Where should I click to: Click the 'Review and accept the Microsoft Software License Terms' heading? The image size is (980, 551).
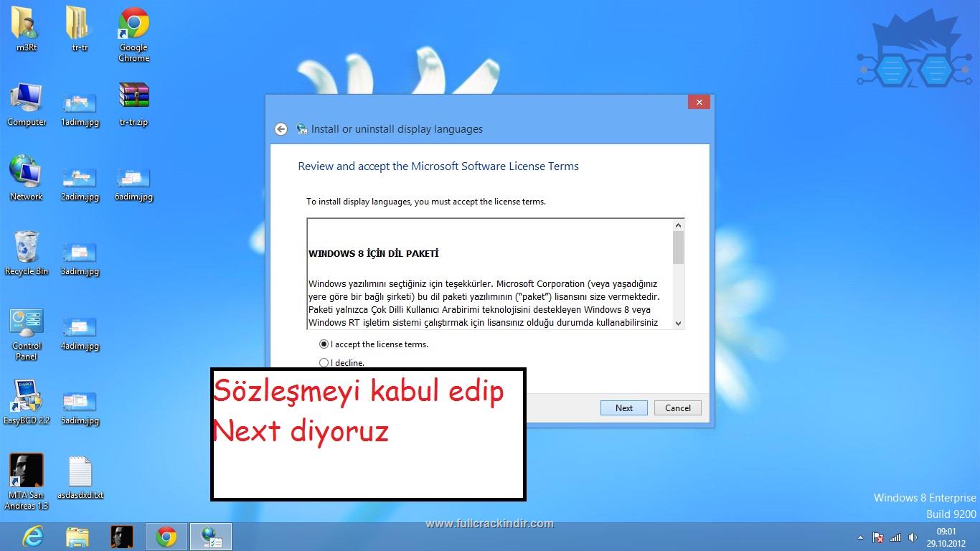(438, 166)
